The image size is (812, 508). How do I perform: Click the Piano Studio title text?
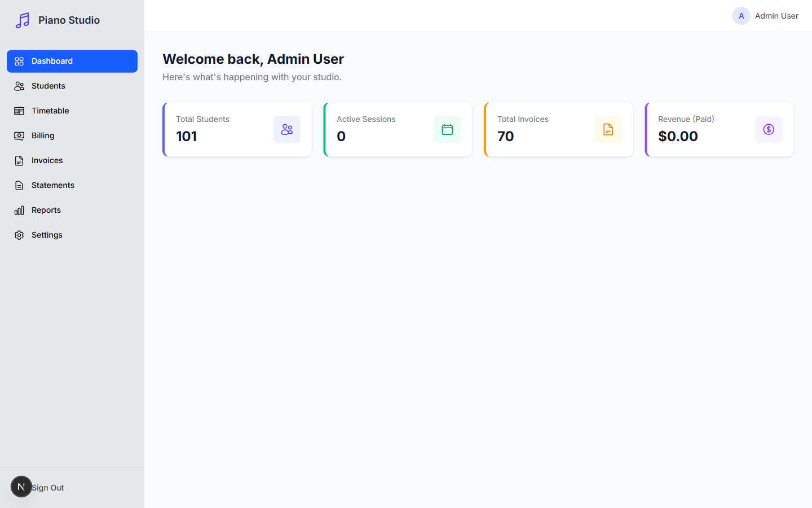click(x=69, y=20)
